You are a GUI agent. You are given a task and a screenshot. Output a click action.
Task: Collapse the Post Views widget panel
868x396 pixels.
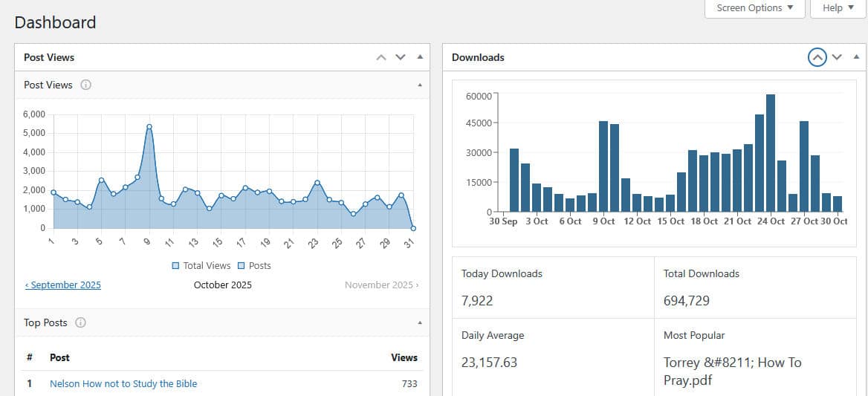click(x=420, y=57)
